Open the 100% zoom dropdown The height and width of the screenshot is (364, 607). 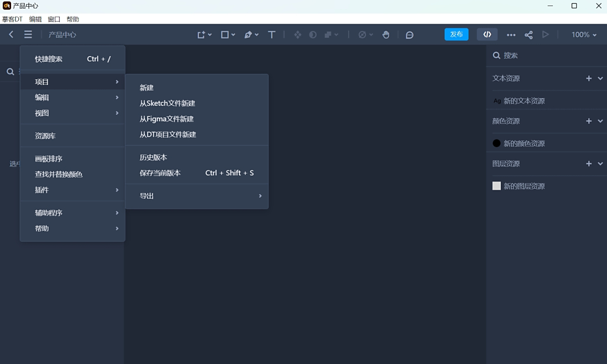point(584,34)
